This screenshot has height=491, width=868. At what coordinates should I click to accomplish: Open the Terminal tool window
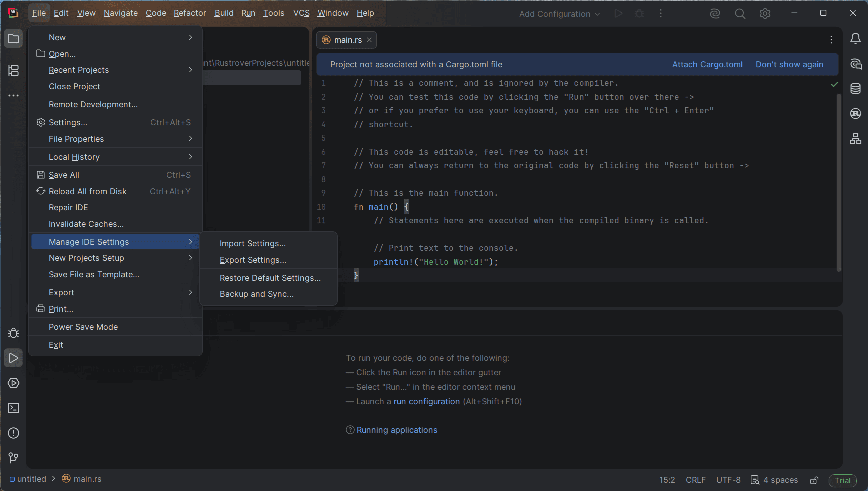click(14, 408)
